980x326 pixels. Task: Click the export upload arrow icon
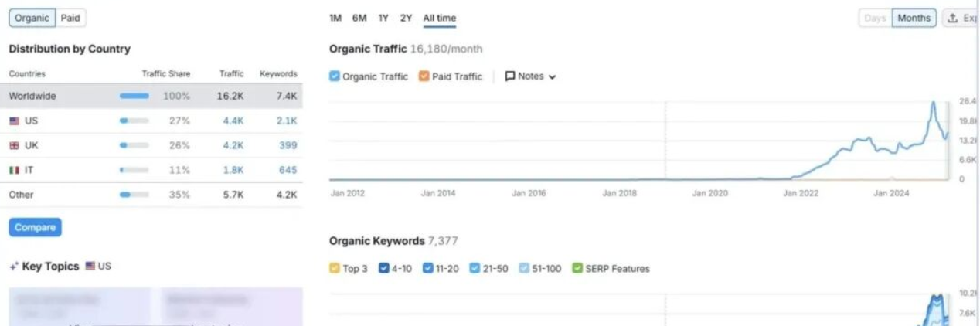[952, 18]
